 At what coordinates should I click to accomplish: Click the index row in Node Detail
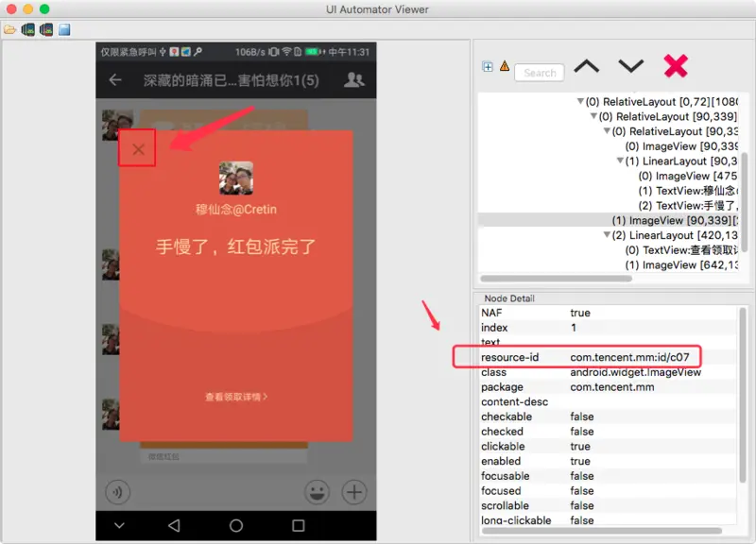coord(609,328)
